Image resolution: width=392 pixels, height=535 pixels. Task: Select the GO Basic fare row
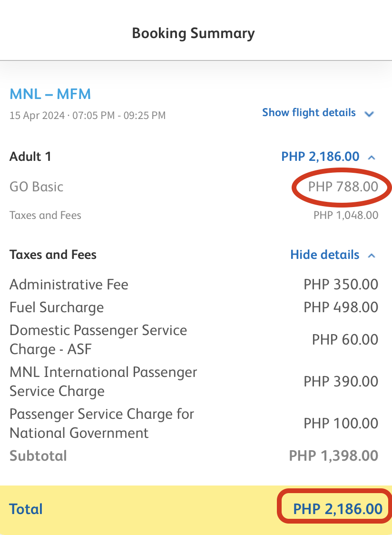click(194, 187)
